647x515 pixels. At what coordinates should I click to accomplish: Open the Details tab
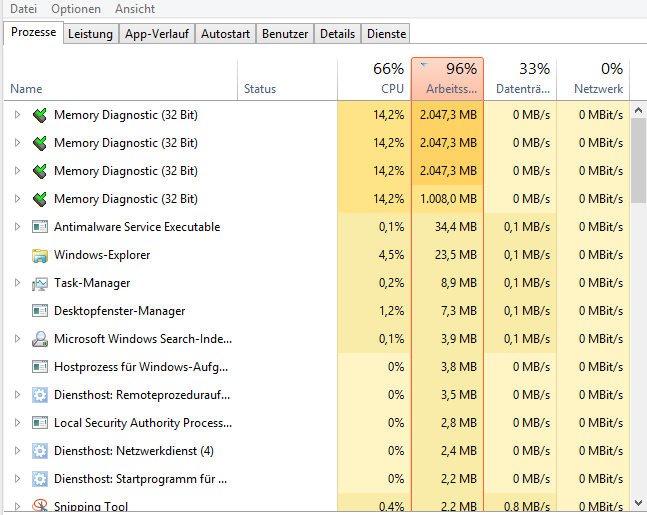[x=338, y=34]
